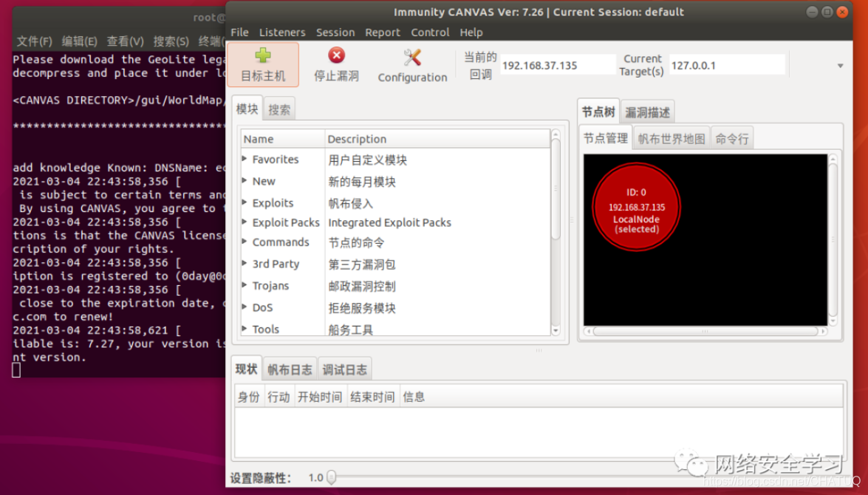Image resolution: width=868 pixels, height=495 pixels.
Task: Open Configuration tools icon
Action: (x=412, y=56)
